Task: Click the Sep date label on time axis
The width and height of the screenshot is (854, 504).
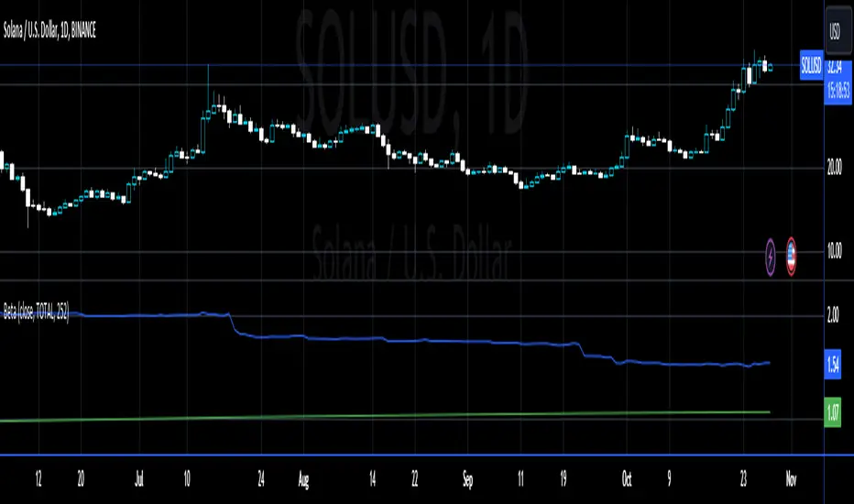Action: point(468,479)
